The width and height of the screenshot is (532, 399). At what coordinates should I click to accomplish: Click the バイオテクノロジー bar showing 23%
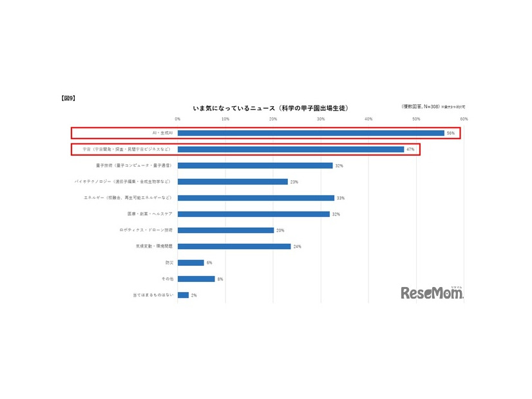coord(232,181)
